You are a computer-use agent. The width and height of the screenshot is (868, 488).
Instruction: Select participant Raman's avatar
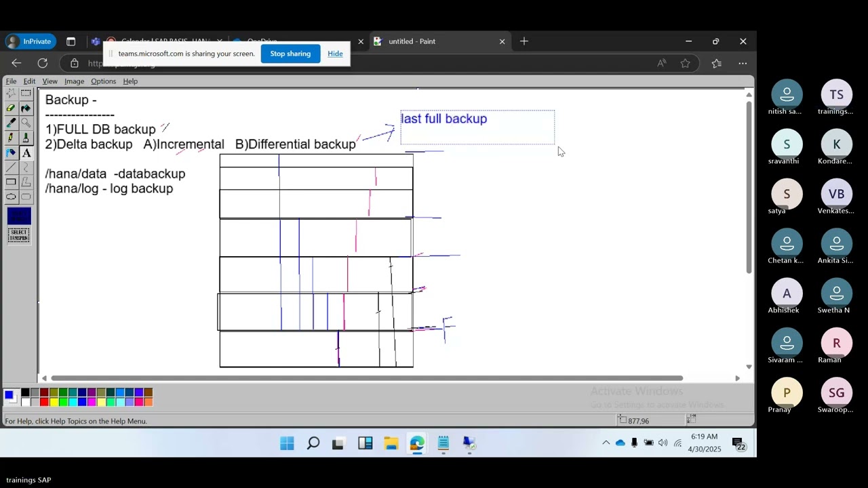836,343
